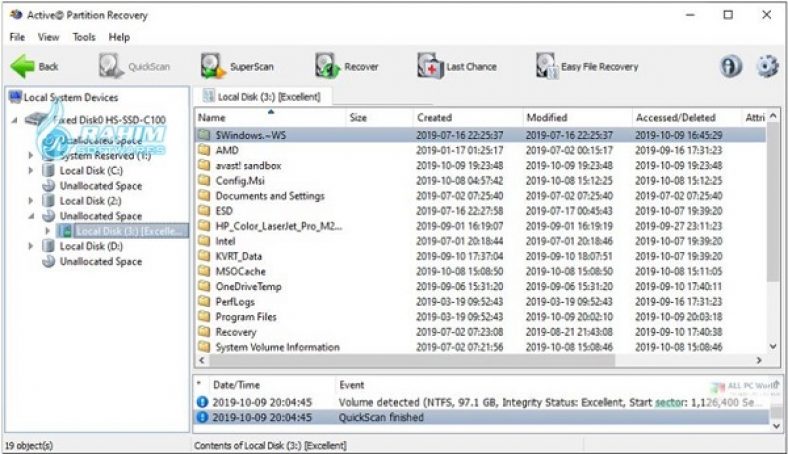The height and width of the screenshot is (454, 788).
Task: Click the green Back arrow icon
Action: 23,66
